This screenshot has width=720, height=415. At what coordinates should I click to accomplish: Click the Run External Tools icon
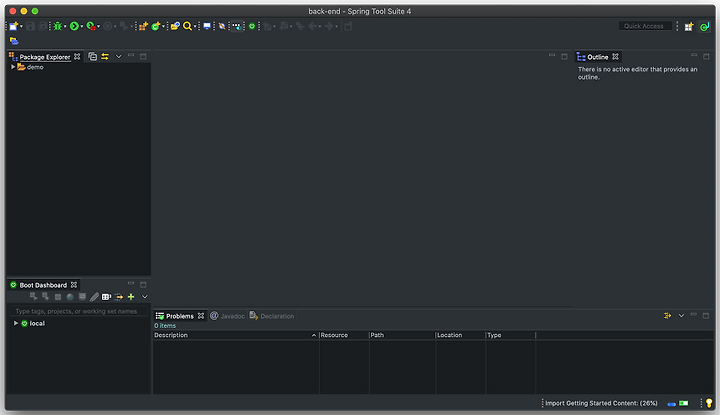[x=91, y=26]
